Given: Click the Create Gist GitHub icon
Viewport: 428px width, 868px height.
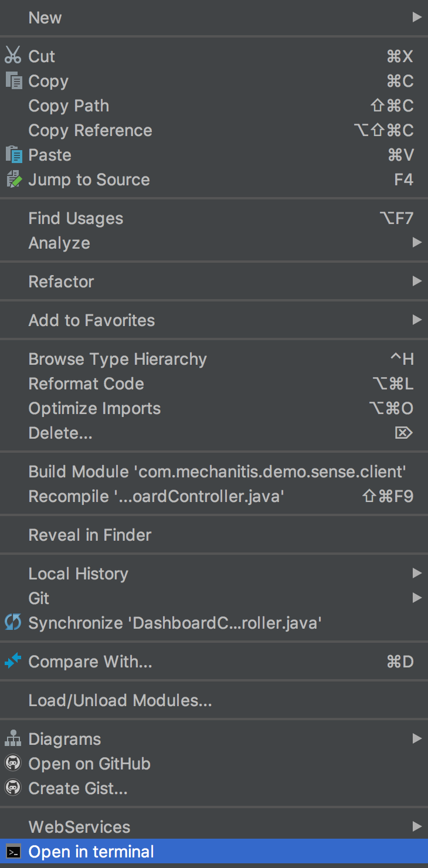Looking at the screenshot, I should click(x=13, y=788).
